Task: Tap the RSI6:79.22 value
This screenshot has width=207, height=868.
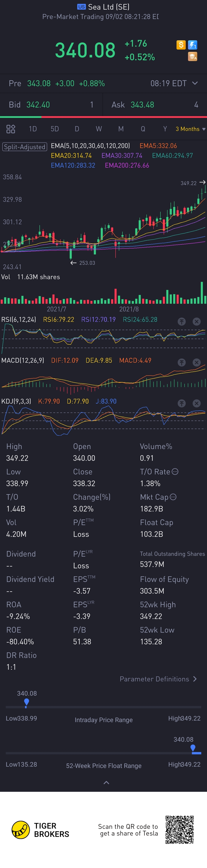Action: [x=59, y=319]
